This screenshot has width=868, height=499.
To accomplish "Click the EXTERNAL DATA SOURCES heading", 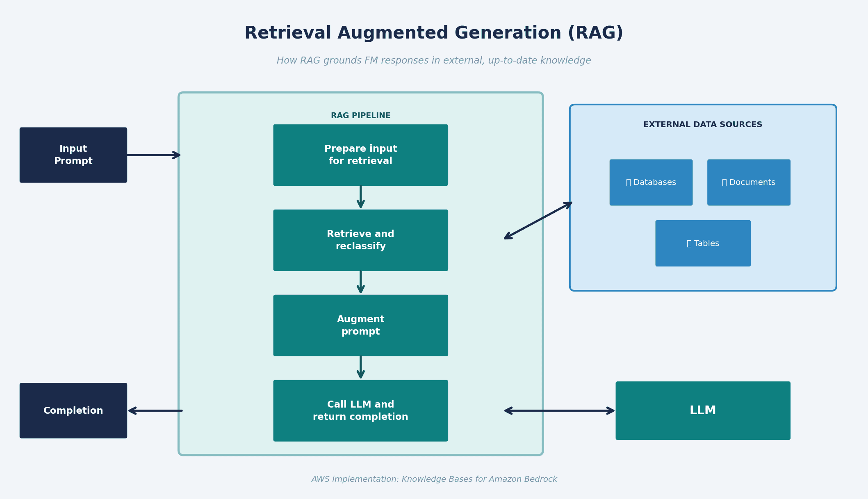I will click(702, 125).
